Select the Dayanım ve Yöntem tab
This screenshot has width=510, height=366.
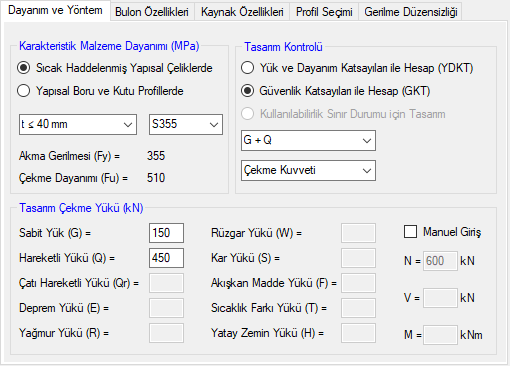55,10
